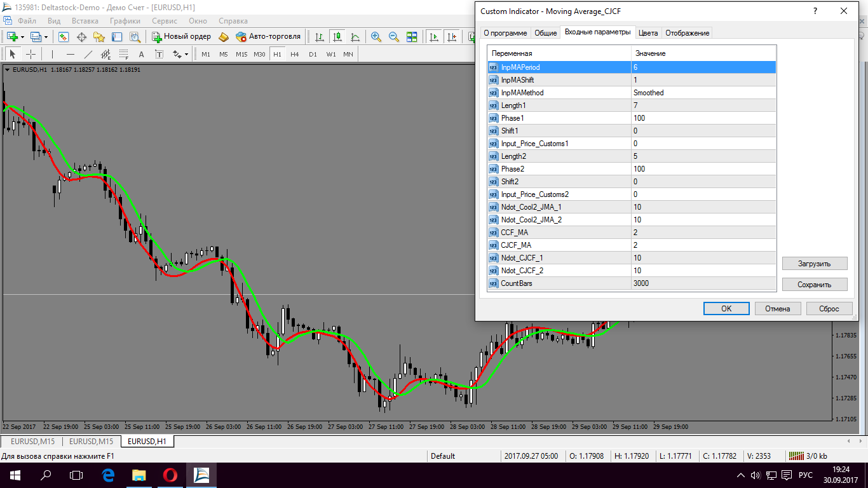Toggle the H1 timeframe button
This screenshot has width=868, height=488.
tap(277, 54)
